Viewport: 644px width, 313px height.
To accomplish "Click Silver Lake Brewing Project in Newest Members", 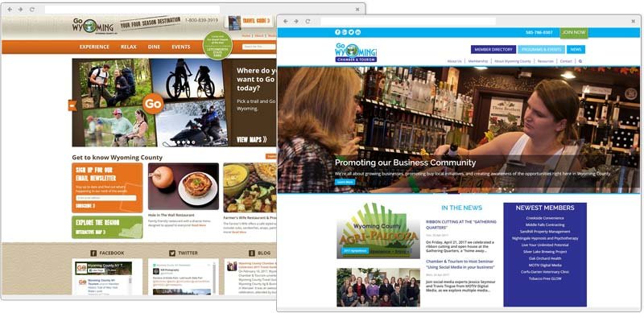I will (545, 252).
